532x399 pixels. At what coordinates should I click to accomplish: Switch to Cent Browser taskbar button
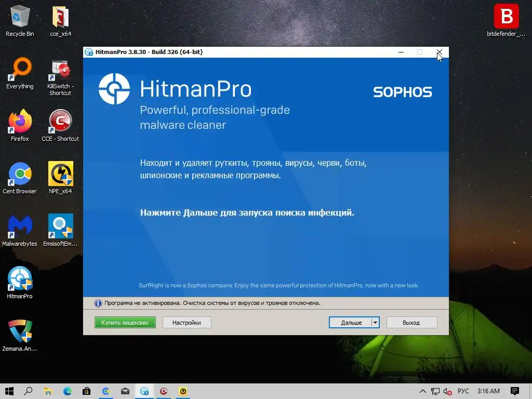point(106,391)
